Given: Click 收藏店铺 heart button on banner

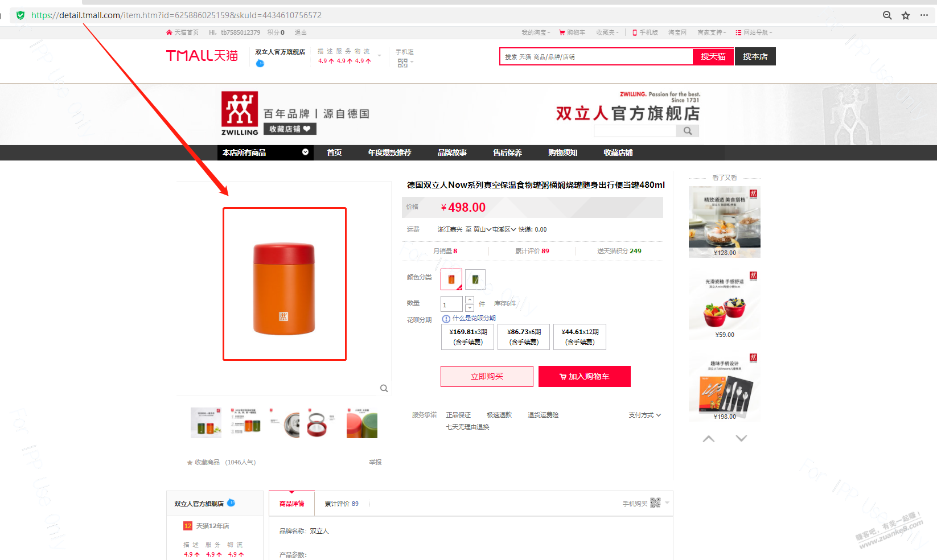Looking at the screenshot, I should pos(290,129).
